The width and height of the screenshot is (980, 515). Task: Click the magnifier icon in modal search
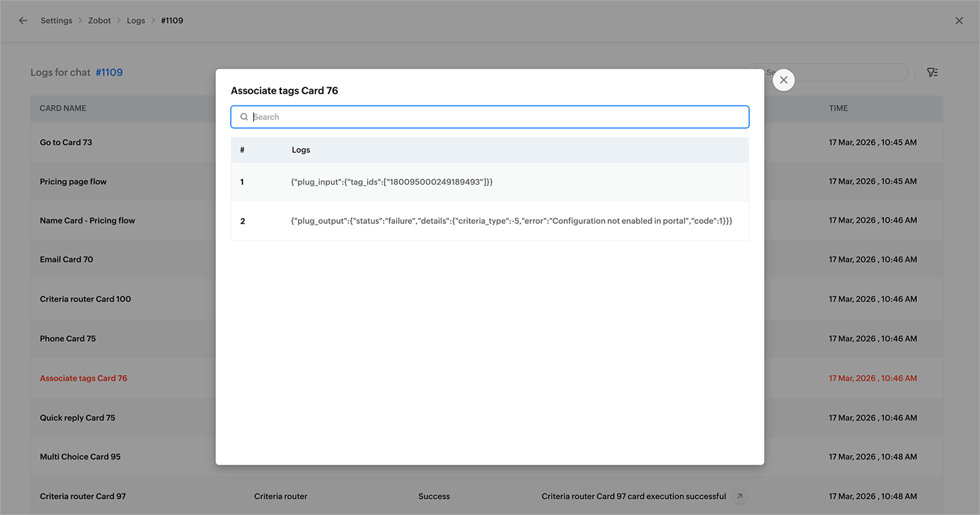click(x=244, y=117)
